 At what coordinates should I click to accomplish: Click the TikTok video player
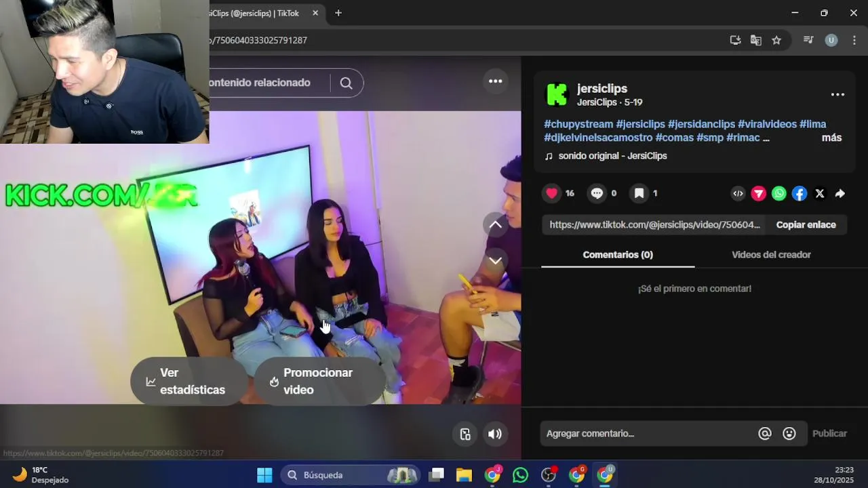tap(260, 258)
